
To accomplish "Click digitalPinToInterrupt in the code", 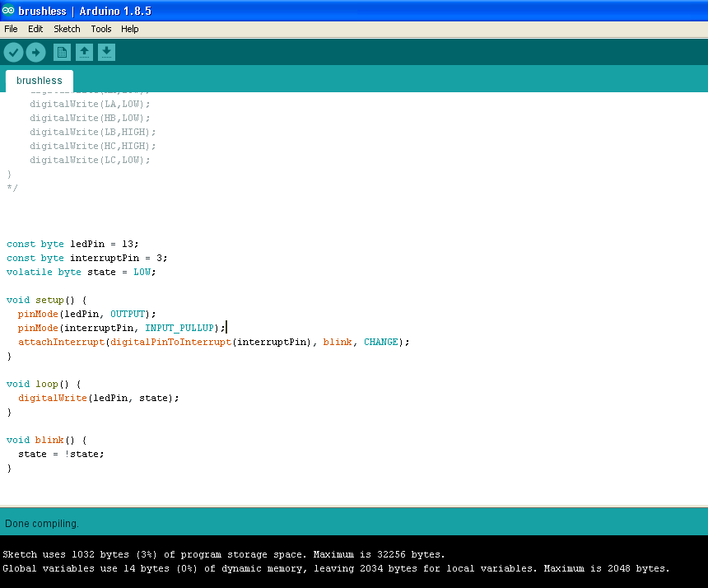I will 170,342.
